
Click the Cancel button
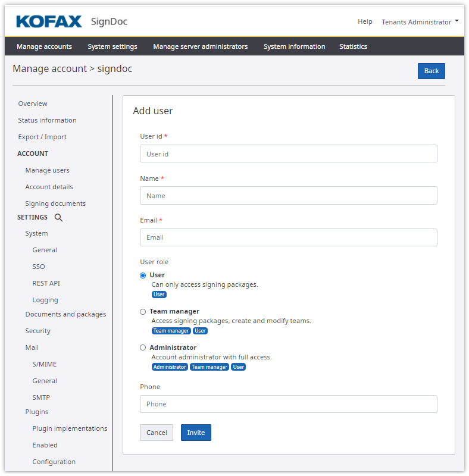click(157, 433)
